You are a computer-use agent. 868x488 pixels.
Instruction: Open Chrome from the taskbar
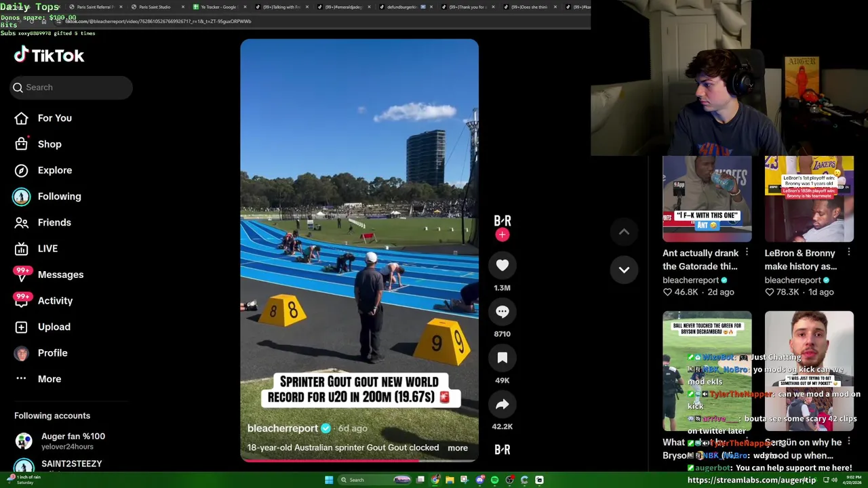tap(435, 480)
